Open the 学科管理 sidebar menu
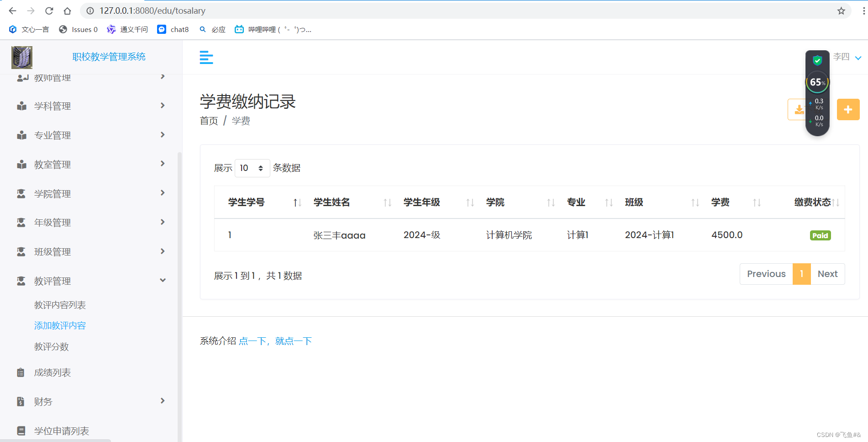 click(x=52, y=106)
